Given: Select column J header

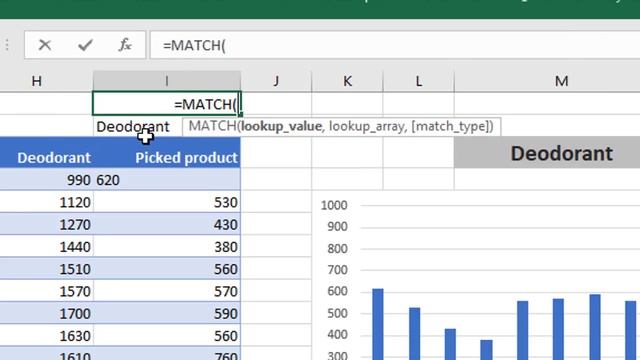Looking at the screenshot, I should [276, 81].
